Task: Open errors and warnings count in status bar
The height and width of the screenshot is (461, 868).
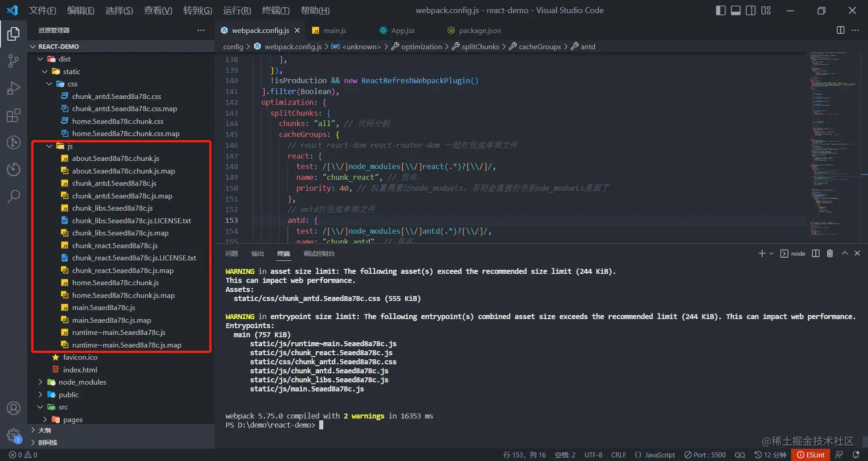Action: tap(23, 455)
